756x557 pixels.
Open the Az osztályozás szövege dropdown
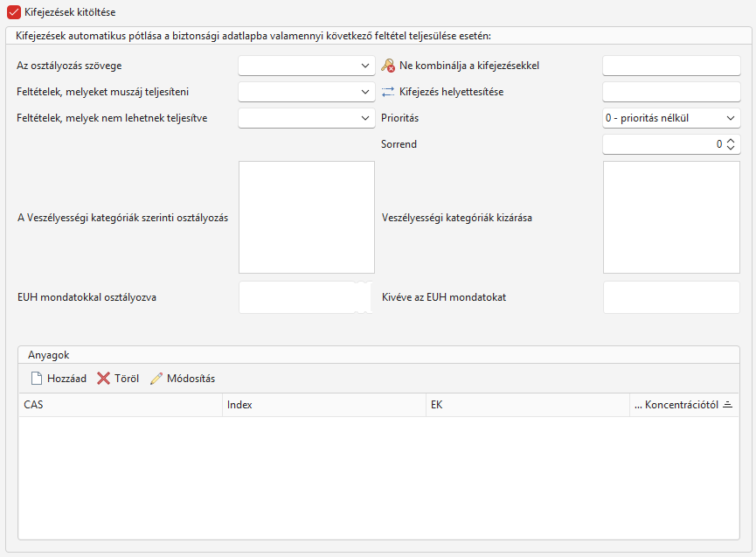[x=306, y=66]
